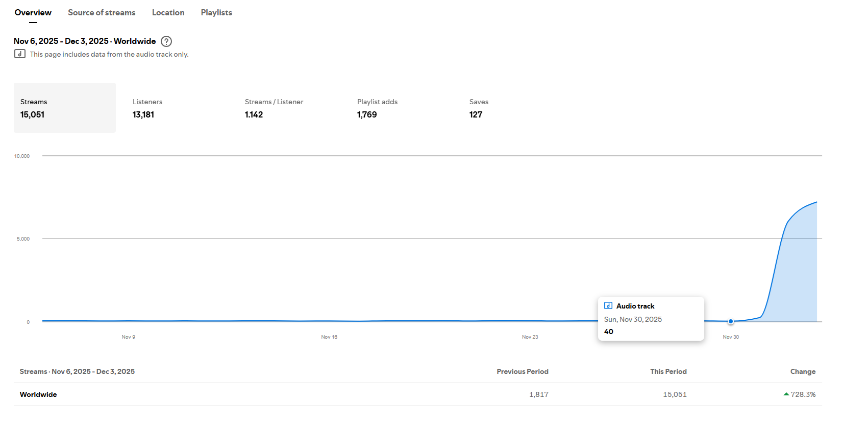Click the help question mark icon beside Worldwide
Screen dimensions: 868x425
[166, 41]
